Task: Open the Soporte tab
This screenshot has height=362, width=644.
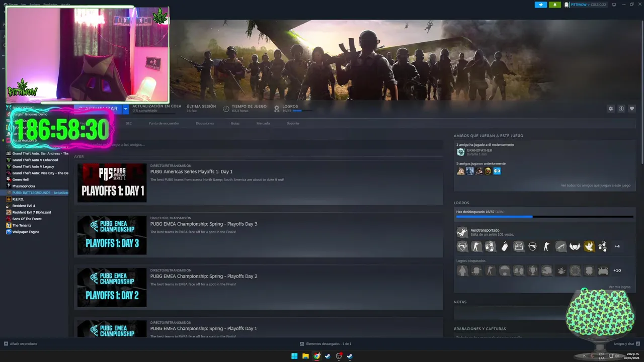Action: [x=293, y=123]
